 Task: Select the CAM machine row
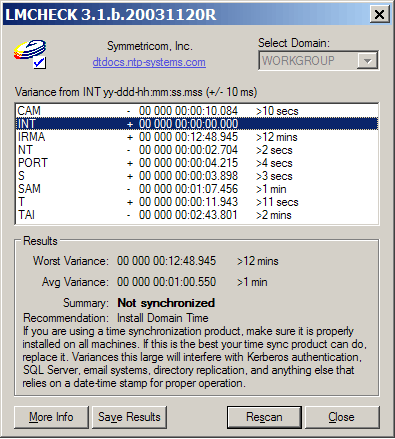197,111
